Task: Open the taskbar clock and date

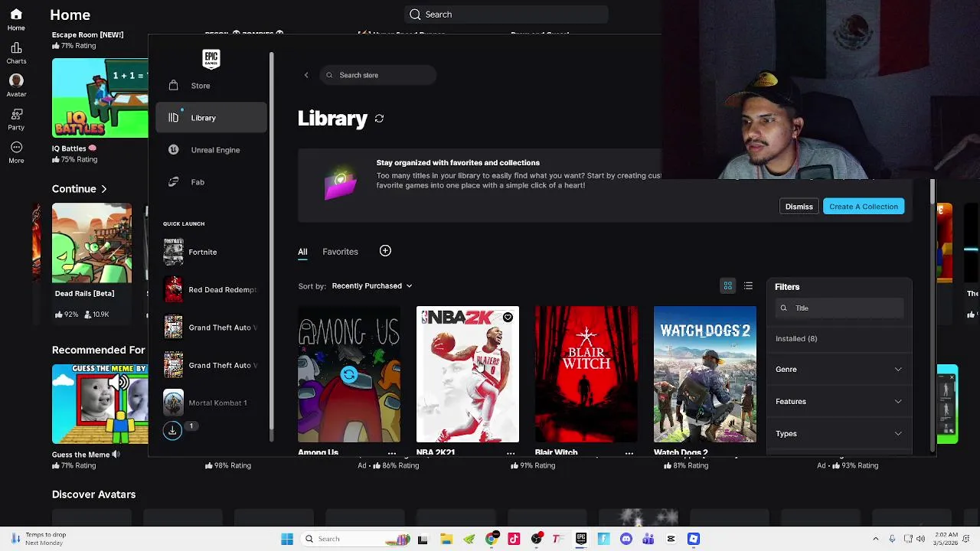Action: click(x=946, y=539)
